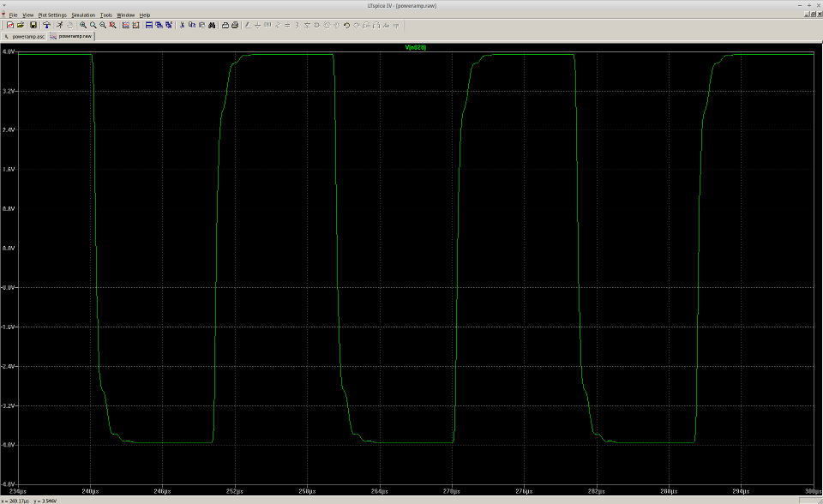Click the LTspice application icon in menu bar
The width and height of the screenshot is (823, 504).
point(3,15)
